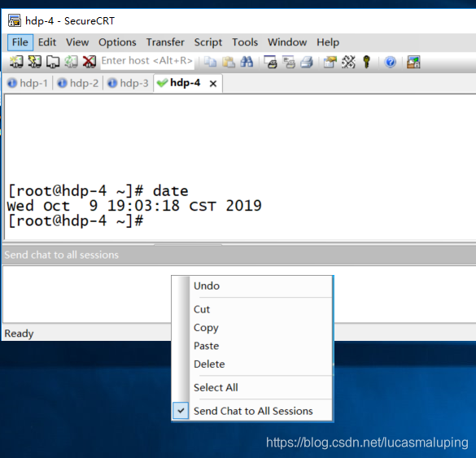Viewport: 476px width, 458px height.
Task: Click the hdp-3 tab status icon
Action: [x=112, y=83]
